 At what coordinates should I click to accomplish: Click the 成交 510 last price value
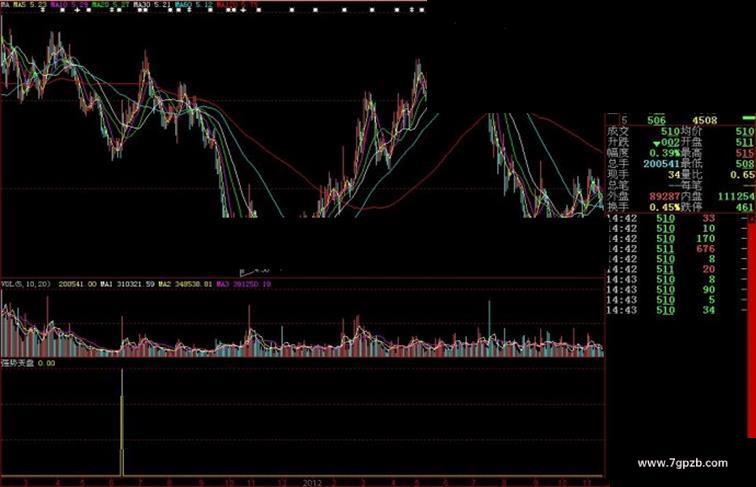click(670, 131)
